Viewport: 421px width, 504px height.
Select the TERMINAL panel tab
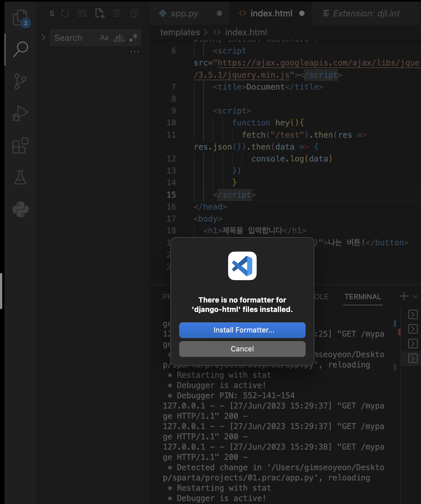point(363,297)
